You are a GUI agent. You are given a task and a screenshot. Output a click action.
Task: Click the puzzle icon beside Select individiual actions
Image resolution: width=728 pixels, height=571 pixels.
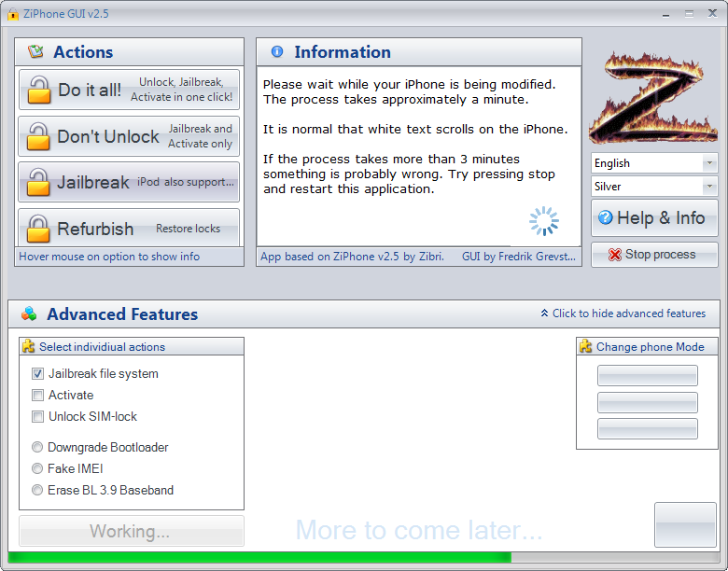[29, 346]
